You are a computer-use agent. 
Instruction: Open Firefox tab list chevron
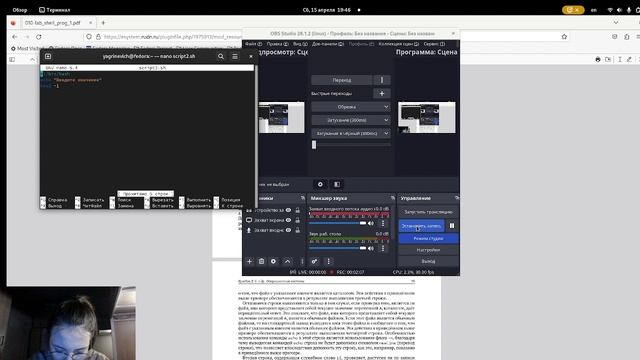616,23
